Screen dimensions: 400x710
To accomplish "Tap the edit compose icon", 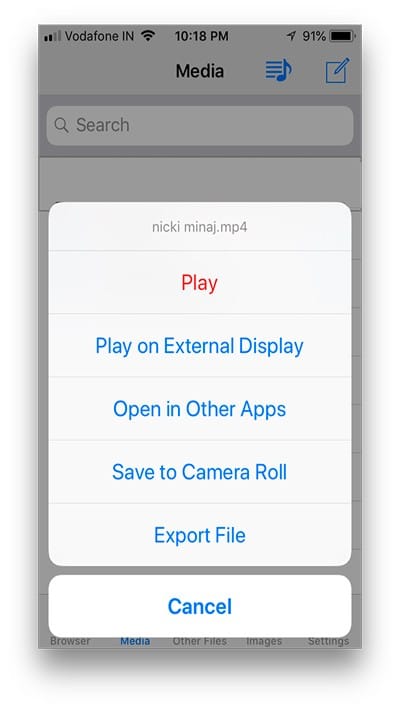I will (x=337, y=71).
